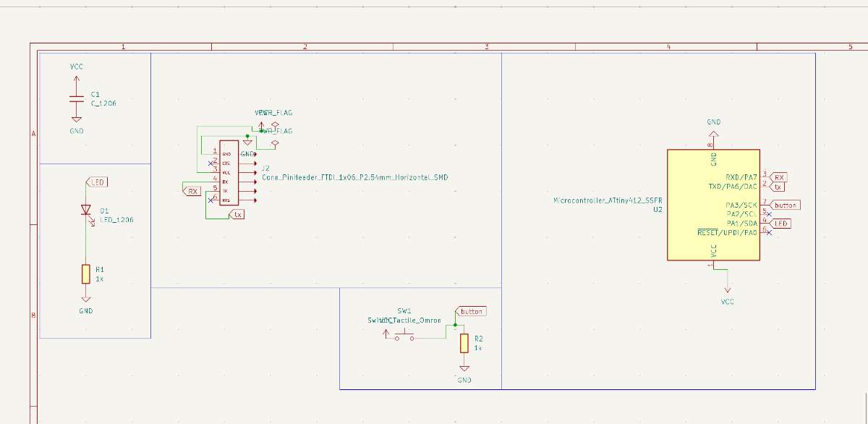Click the PA1/SDA pin name
Image resolution: width=868 pixels, height=424 pixels.
(742, 224)
